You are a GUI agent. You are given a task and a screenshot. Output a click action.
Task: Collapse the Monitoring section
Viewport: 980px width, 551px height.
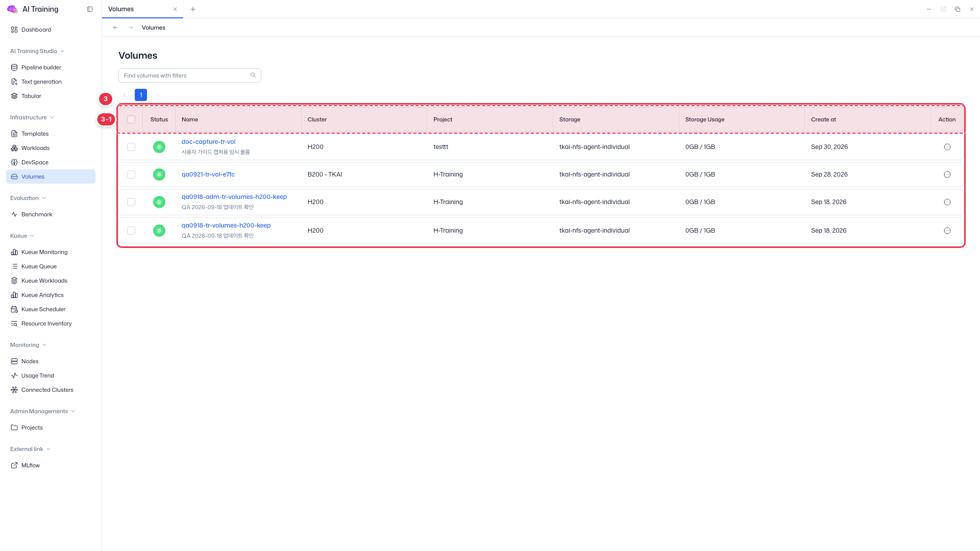pos(29,345)
